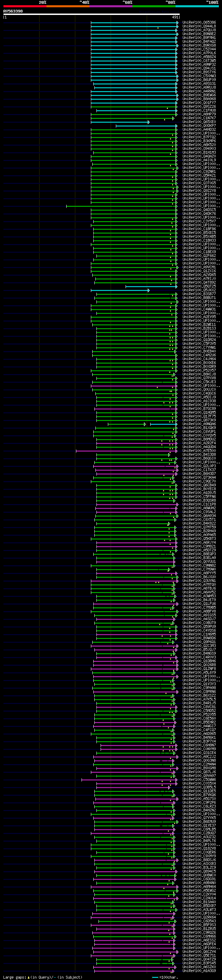222x980 pixels.
Task: Select label UniRef100_B8A968
Action: point(199,99)
